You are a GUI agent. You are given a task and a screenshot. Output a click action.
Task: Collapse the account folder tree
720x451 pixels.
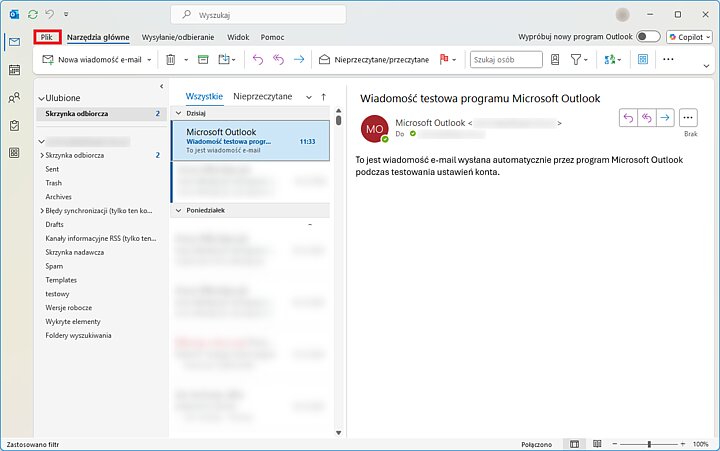[41, 141]
